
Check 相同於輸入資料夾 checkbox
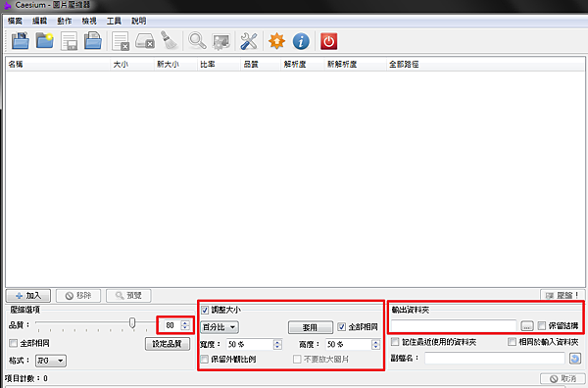click(x=512, y=342)
